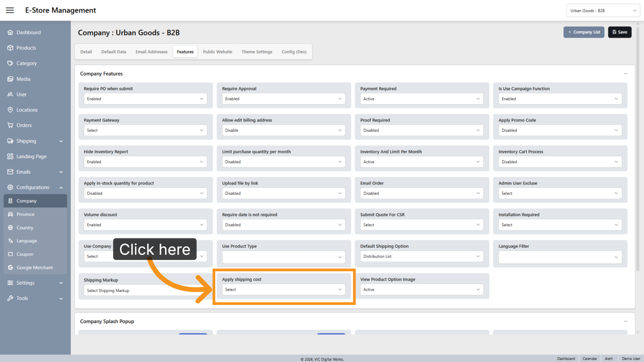Click the Google Merchant icon
This screenshot has height=362, width=644.
click(10, 268)
